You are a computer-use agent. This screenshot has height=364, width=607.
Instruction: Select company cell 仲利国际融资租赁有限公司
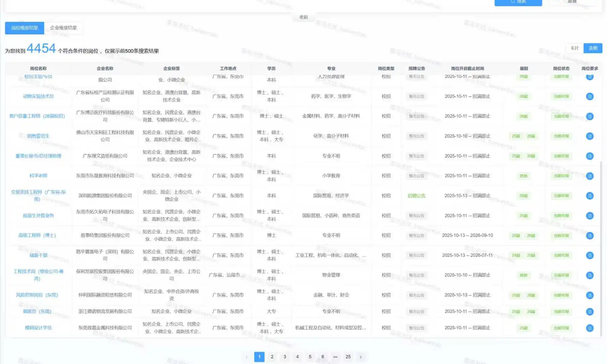point(105,295)
